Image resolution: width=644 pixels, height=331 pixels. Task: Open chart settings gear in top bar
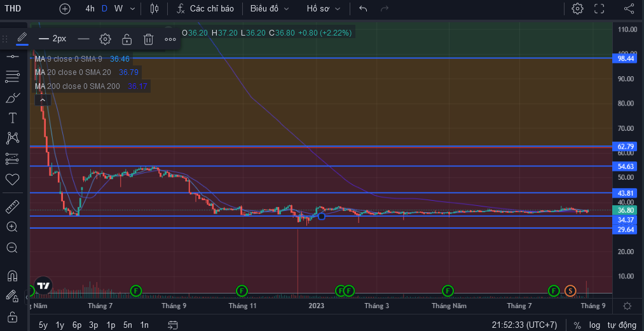pos(577,9)
